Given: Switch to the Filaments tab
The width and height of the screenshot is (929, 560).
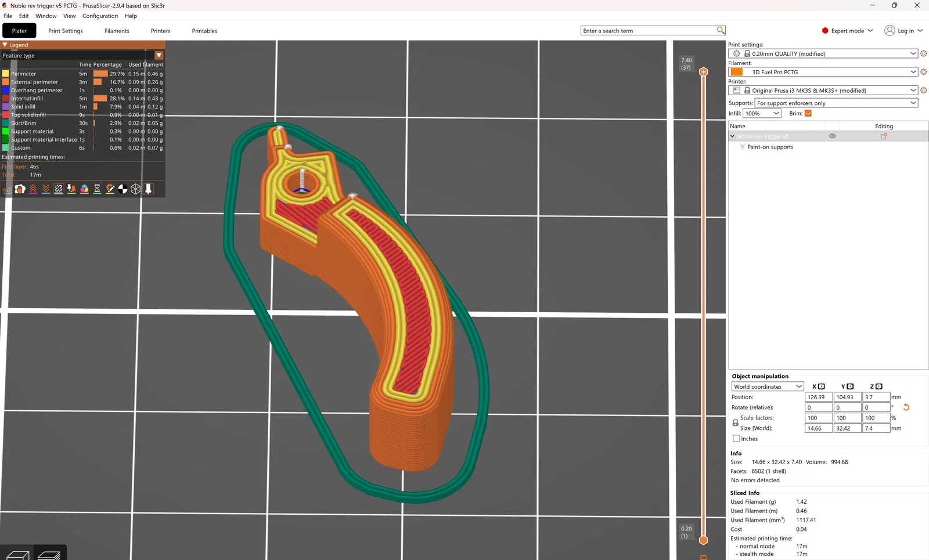Looking at the screenshot, I should (117, 31).
